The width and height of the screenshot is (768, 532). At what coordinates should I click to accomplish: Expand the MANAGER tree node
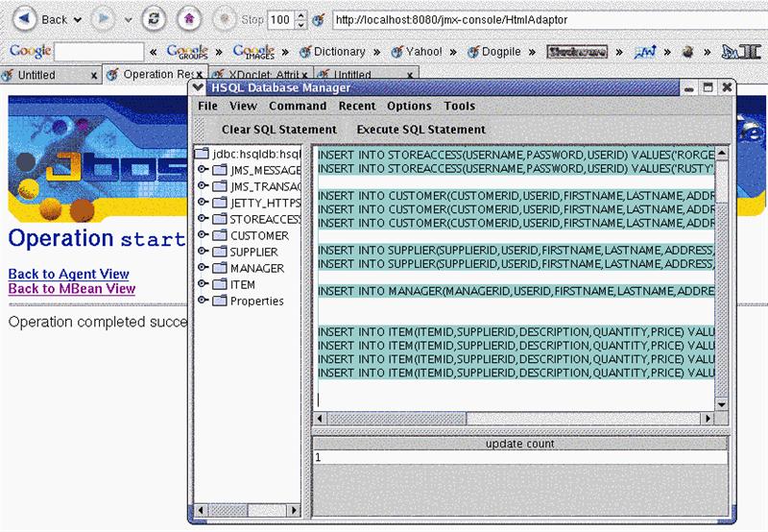(x=203, y=268)
